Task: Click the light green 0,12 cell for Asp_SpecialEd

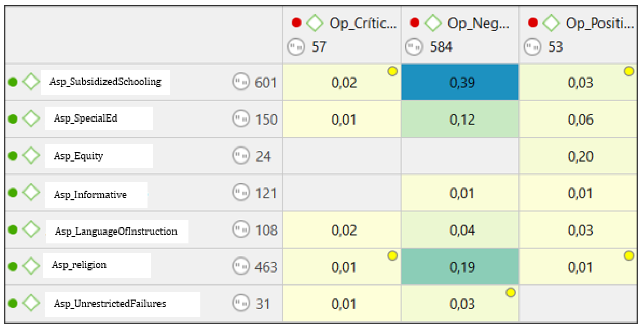Action: tap(460, 119)
